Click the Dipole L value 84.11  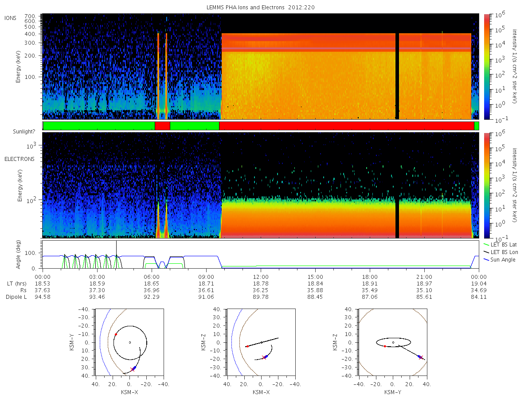(x=479, y=297)
